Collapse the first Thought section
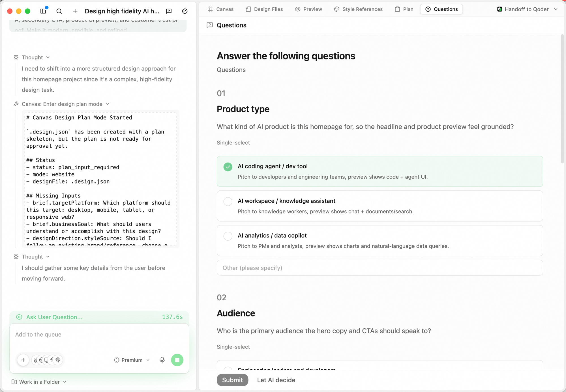The width and height of the screenshot is (566, 392). [48, 57]
